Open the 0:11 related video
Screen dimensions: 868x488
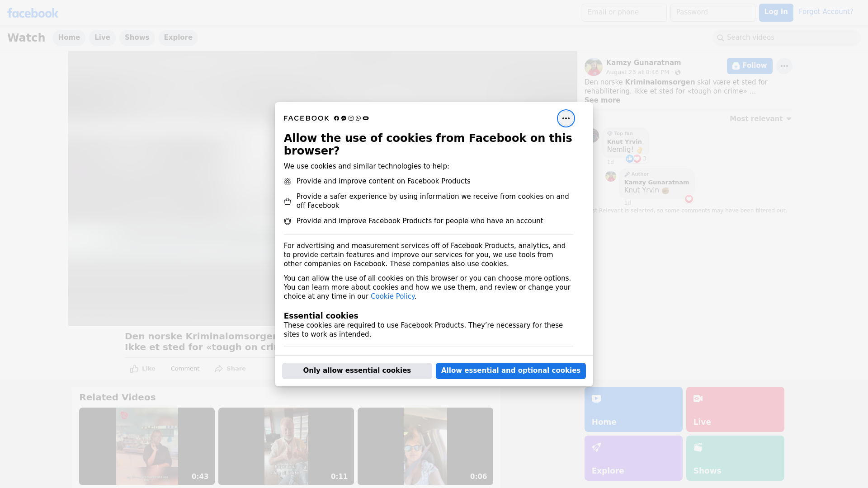coord(286,446)
